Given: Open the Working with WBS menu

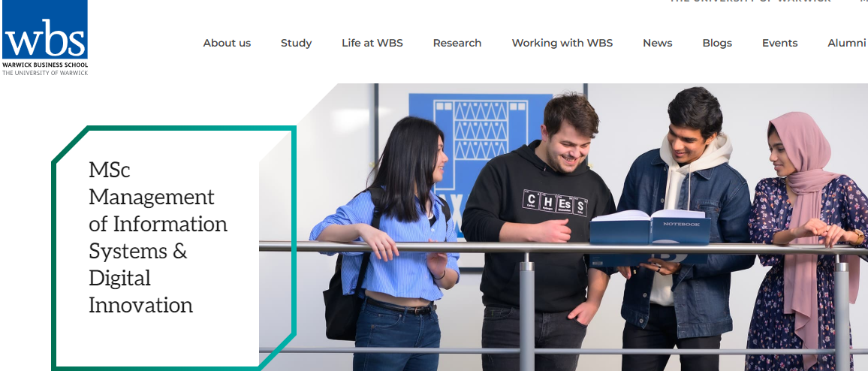Looking at the screenshot, I should 562,43.
